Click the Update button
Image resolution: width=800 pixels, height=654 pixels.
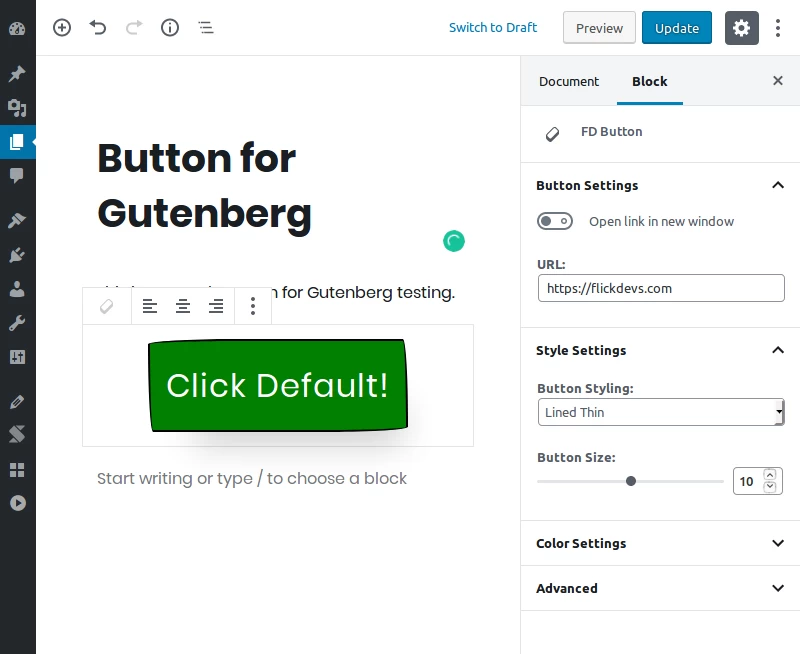[x=677, y=28]
